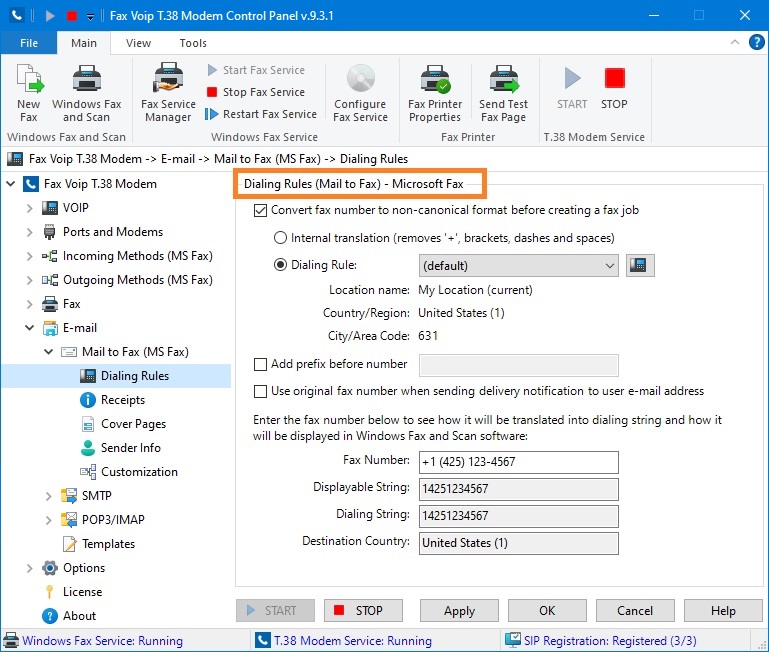Open Fax Service Manager
Viewport: 769px width, 652px height.
[168, 93]
